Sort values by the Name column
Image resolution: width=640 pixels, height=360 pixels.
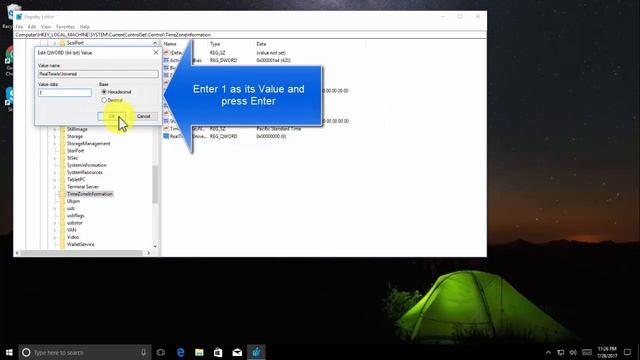tap(170, 44)
